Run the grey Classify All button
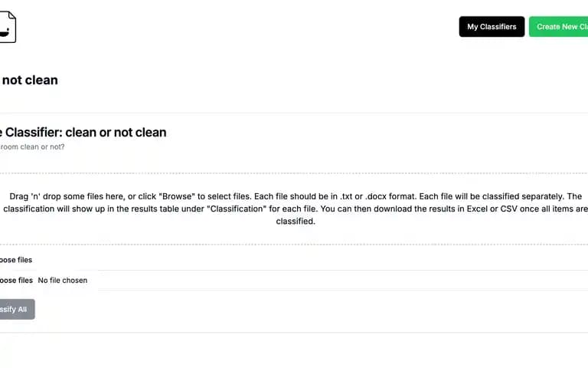588x368 pixels. coord(17,310)
